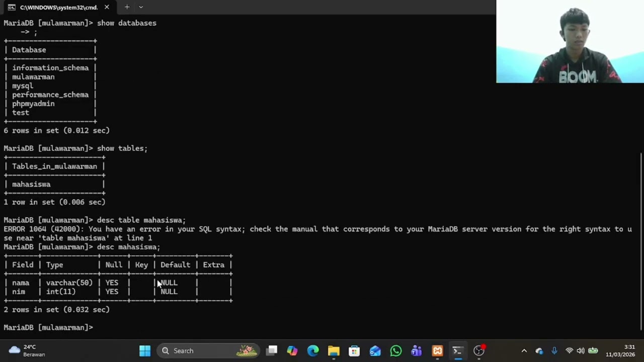Open the weather widget 24°C Berawan
Image resolution: width=644 pixels, height=362 pixels.
pos(28,351)
